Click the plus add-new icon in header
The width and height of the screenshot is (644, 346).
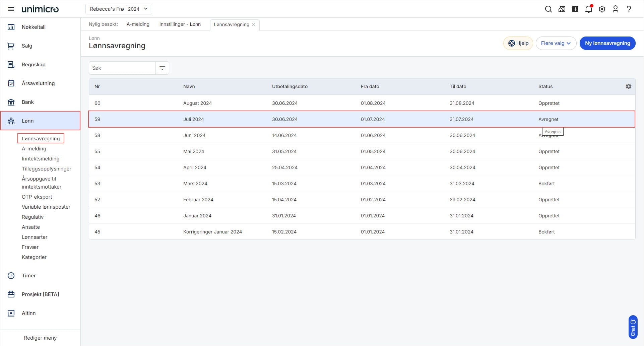click(575, 9)
